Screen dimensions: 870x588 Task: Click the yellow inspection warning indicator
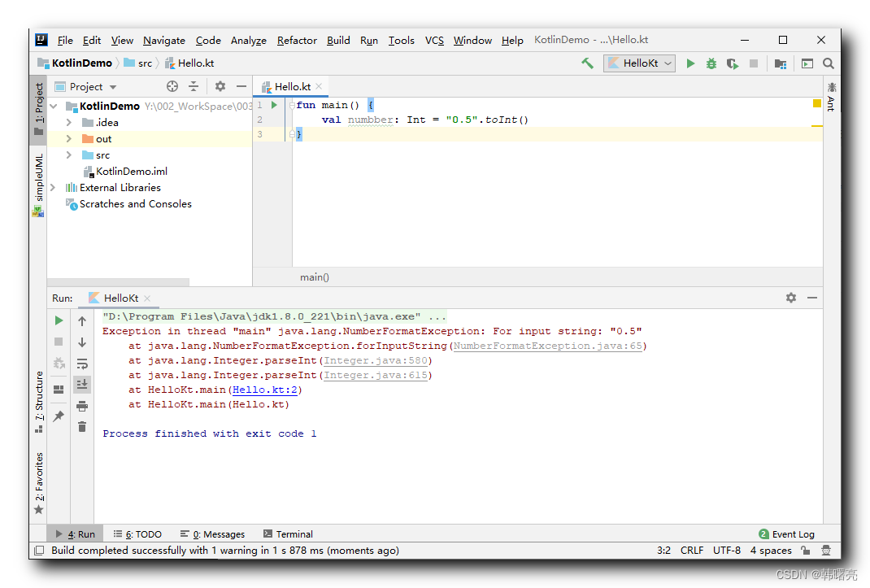click(816, 103)
